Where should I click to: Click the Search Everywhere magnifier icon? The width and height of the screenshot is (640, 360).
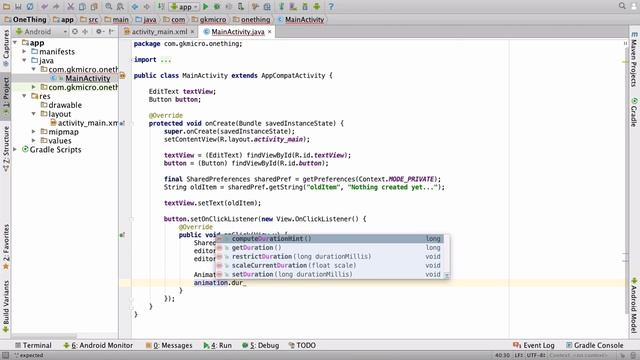tap(622, 6)
